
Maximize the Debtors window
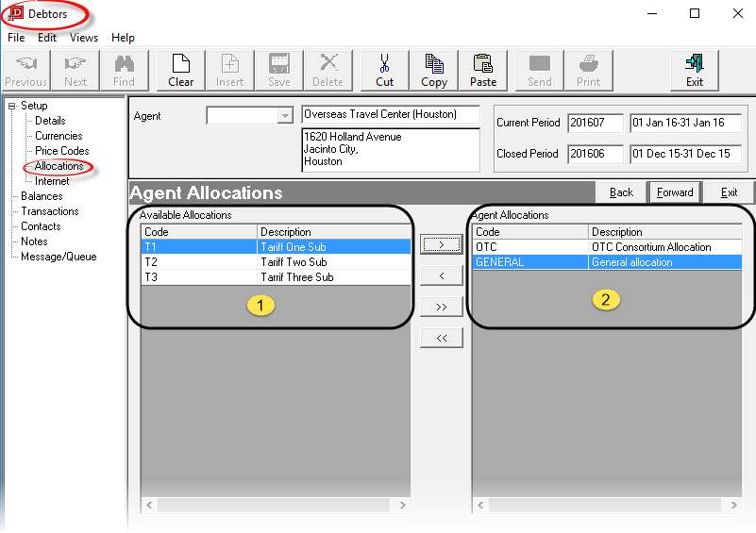click(695, 13)
